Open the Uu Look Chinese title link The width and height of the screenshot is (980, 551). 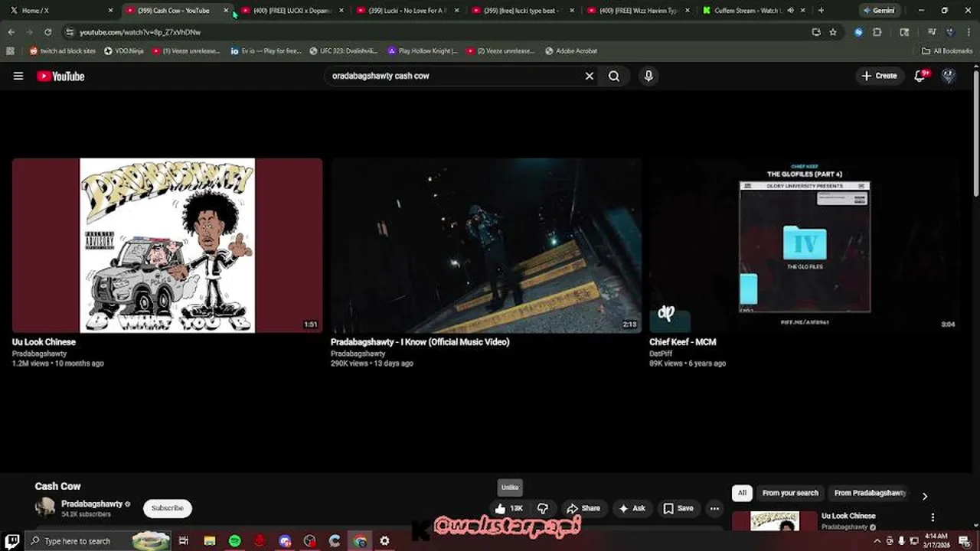pyautogui.click(x=44, y=342)
